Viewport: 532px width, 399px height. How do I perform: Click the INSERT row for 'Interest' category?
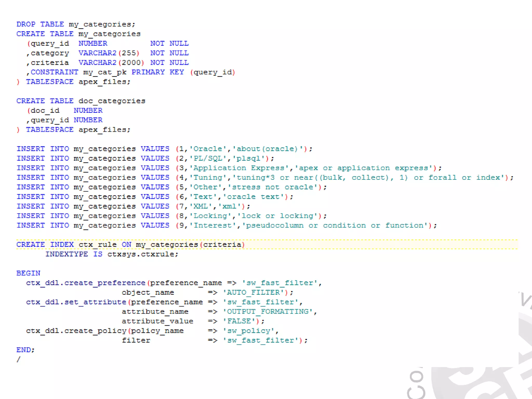[x=227, y=225]
